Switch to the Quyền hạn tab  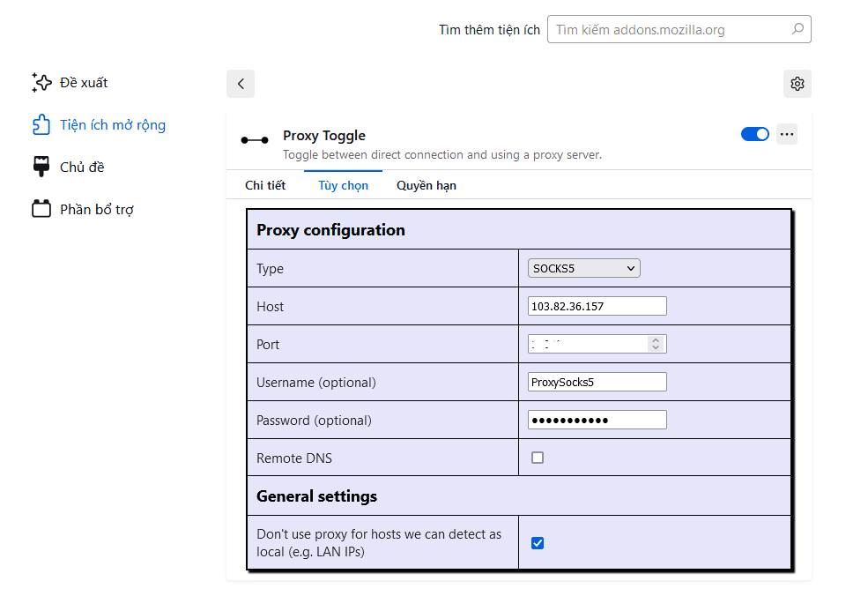[x=427, y=185]
